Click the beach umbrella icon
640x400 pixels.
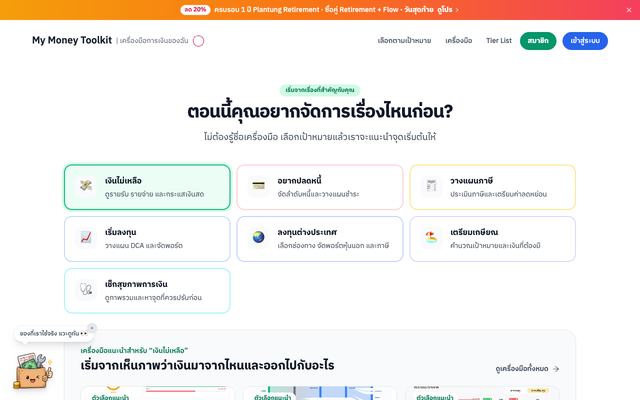pyautogui.click(x=431, y=238)
